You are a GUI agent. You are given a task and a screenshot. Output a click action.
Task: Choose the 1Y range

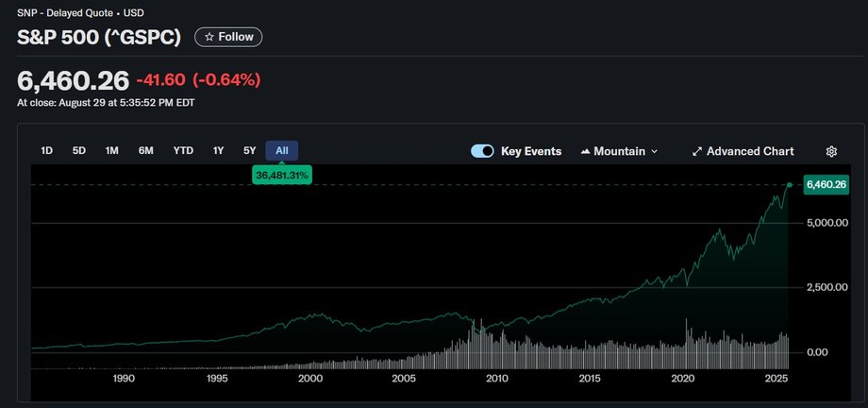coord(219,151)
